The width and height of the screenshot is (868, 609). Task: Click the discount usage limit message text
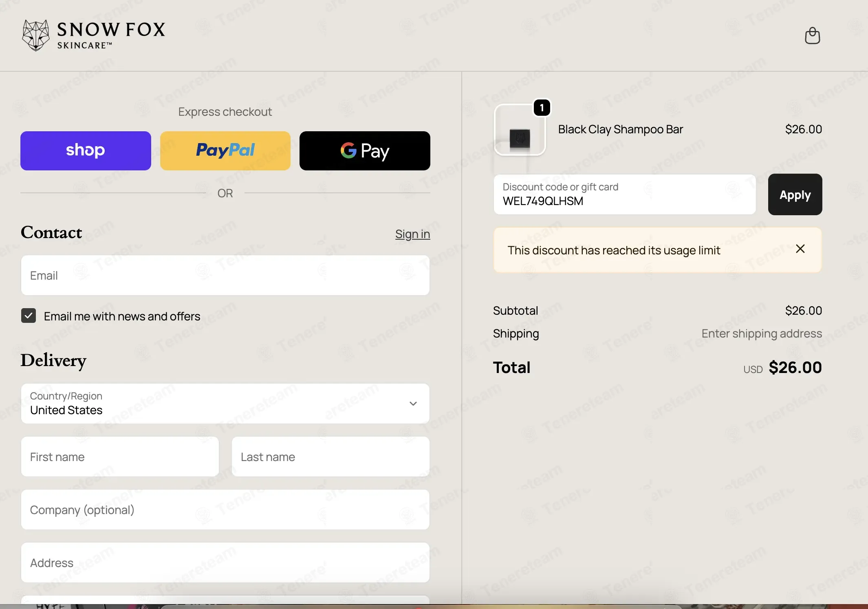pos(614,250)
